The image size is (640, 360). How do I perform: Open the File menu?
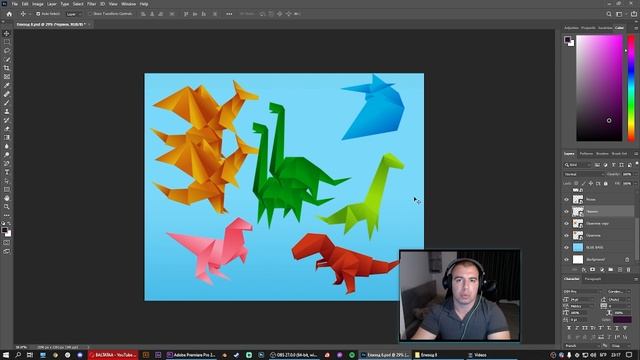(14, 4)
